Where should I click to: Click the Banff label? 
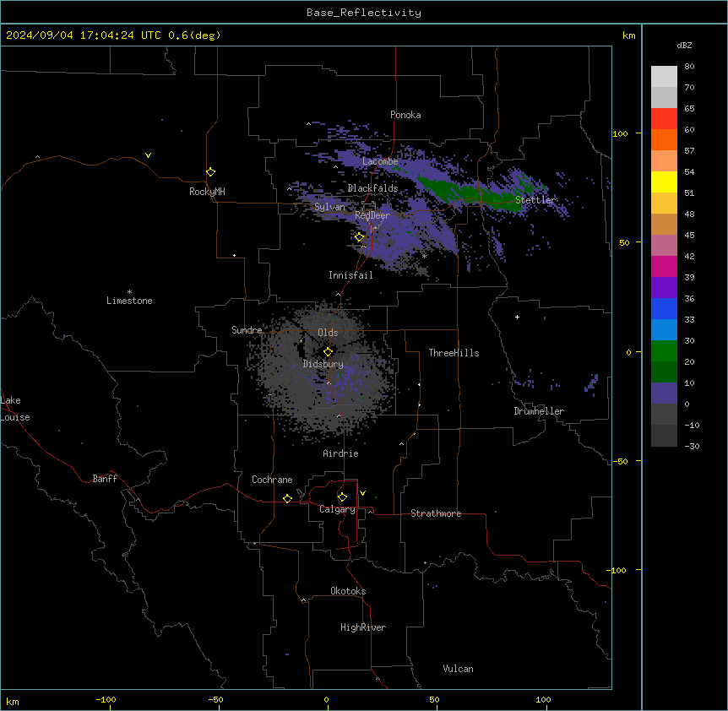(x=105, y=479)
